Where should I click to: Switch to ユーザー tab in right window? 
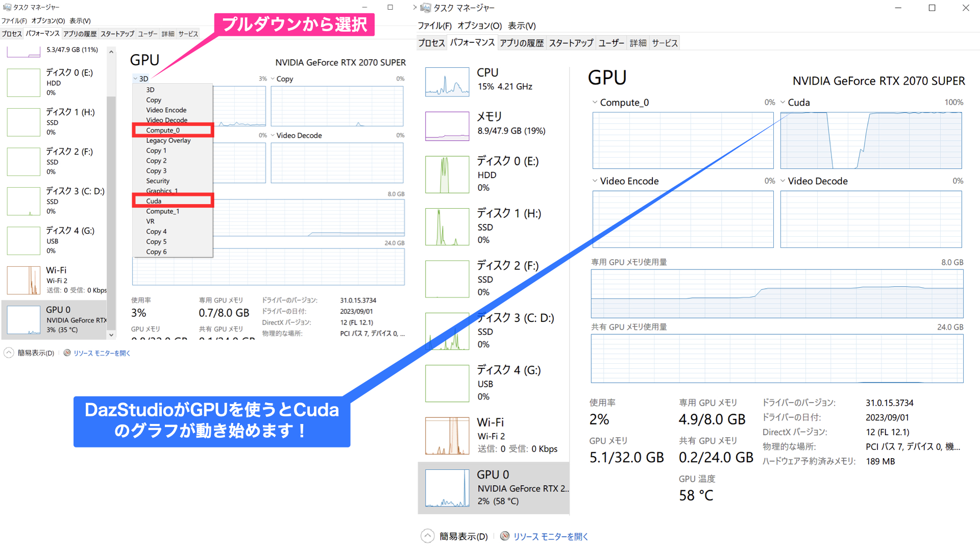[x=611, y=43]
